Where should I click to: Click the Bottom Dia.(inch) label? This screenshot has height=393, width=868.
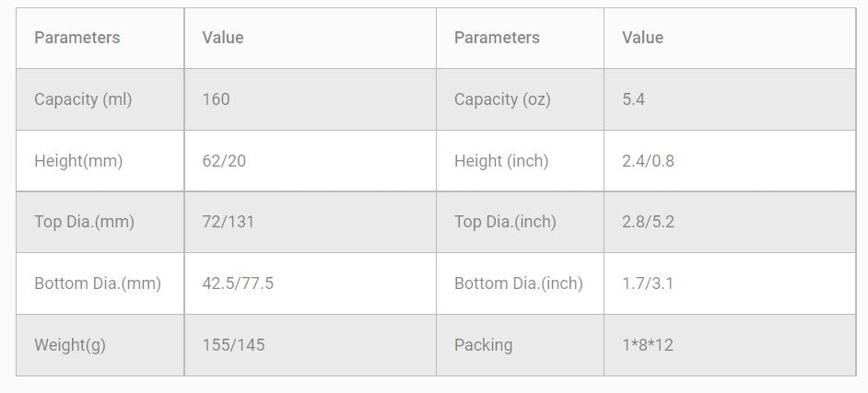point(519,283)
